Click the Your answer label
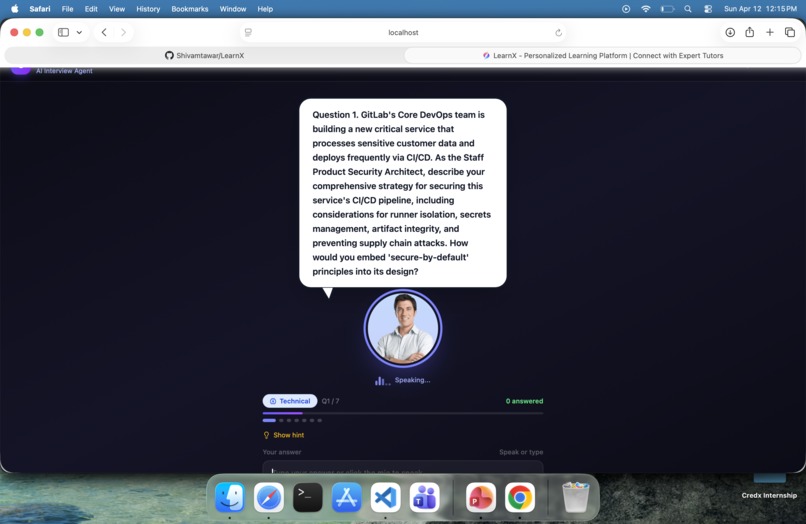This screenshot has width=806, height=524. (x=282, y=452)
